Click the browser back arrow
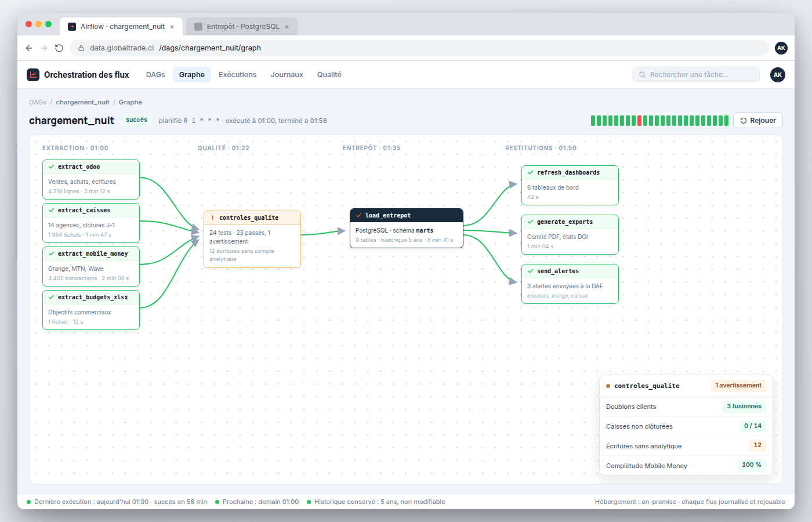The width and height of the screenshot is (812, 522). coord(29,48)
